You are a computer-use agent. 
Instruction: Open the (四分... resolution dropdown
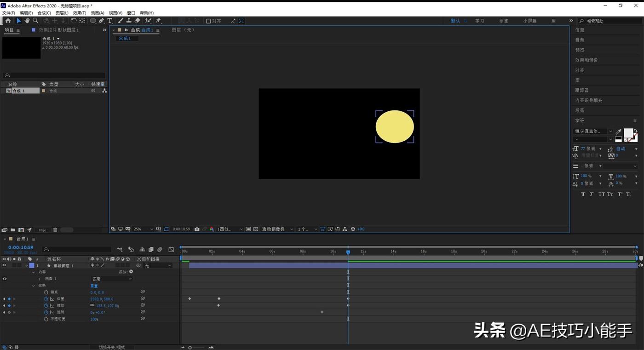coord(230,229)
